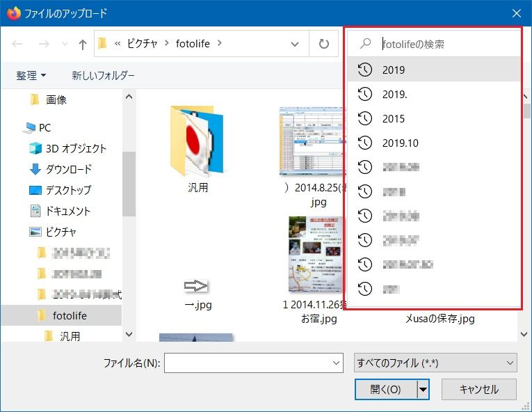The width and height of the screenshot is (532, 412).
Task: Click the キャンセル button
Action: (478, 389)
